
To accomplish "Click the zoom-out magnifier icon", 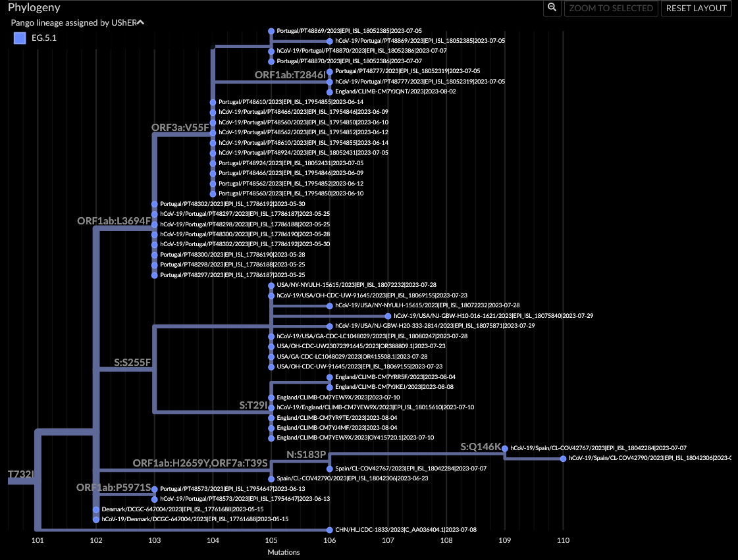I will 552,9.
